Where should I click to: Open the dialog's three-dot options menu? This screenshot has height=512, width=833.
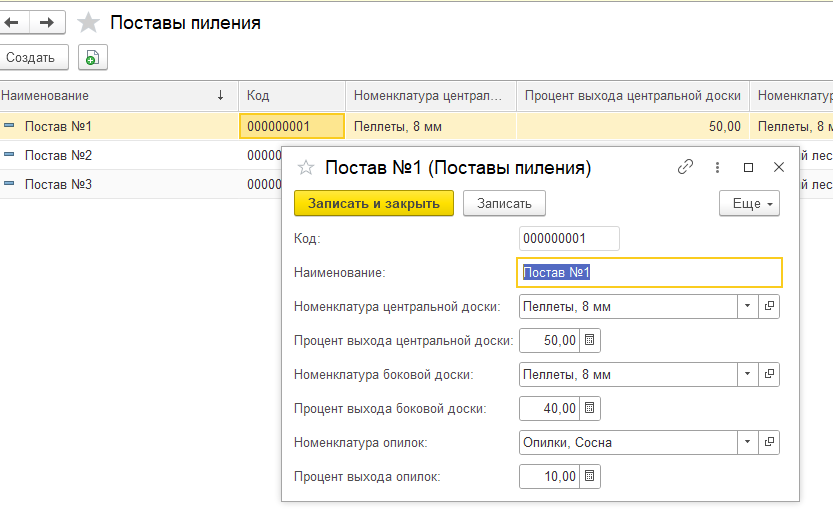click(x=717, y=167)
